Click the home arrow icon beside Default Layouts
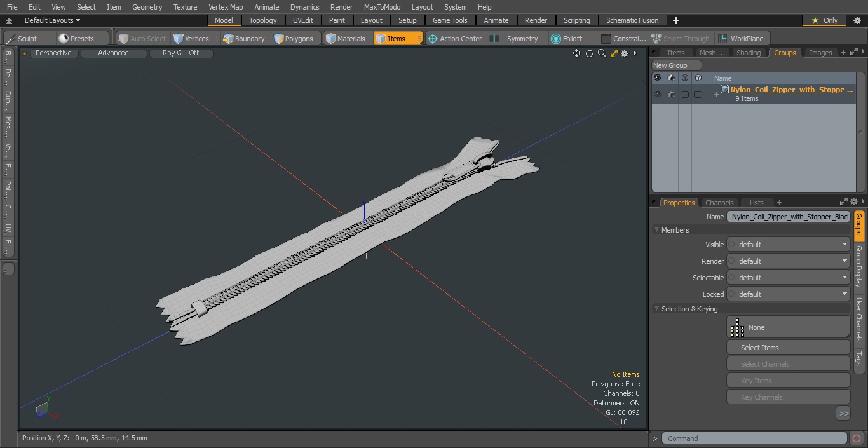 [9, 20]
